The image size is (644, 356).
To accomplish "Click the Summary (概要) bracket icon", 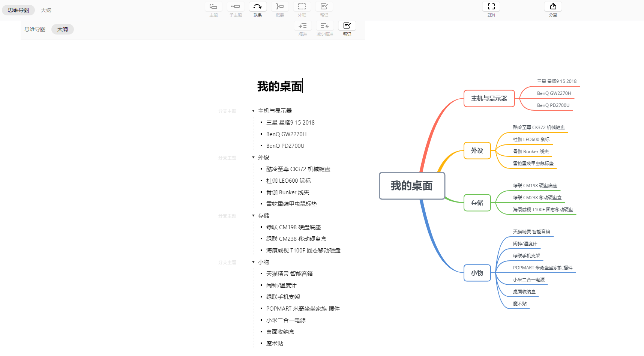I will (x=280, y=7).
